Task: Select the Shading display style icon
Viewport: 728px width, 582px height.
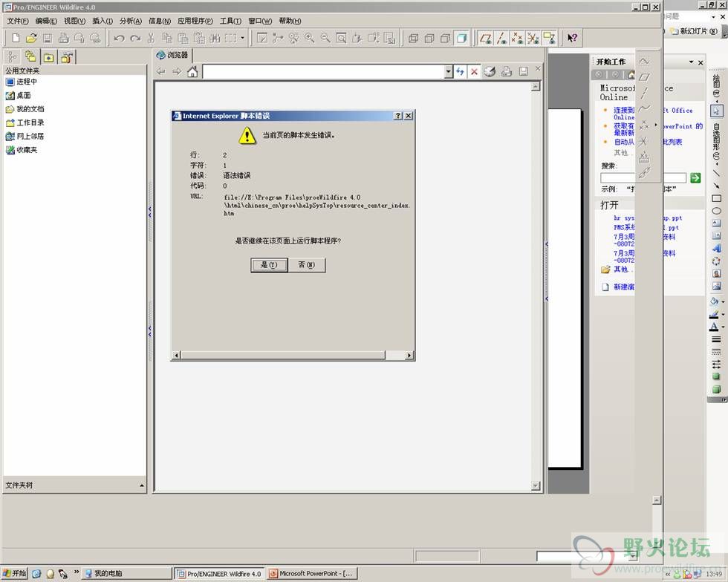Action: point(461,38)
